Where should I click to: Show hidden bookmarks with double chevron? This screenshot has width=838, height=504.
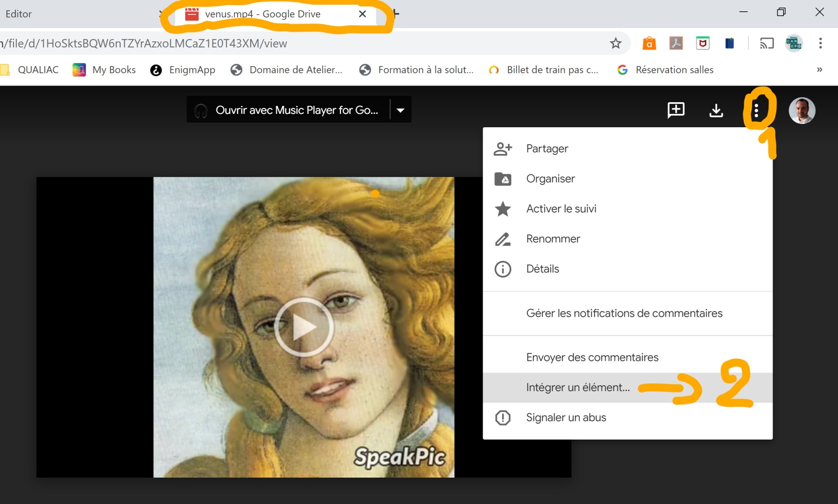819,69
